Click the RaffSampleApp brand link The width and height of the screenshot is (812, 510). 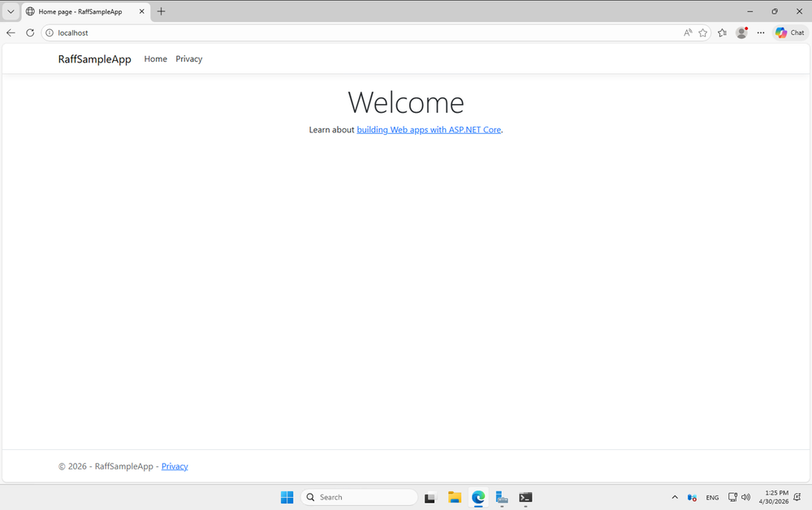coord(94,59)
